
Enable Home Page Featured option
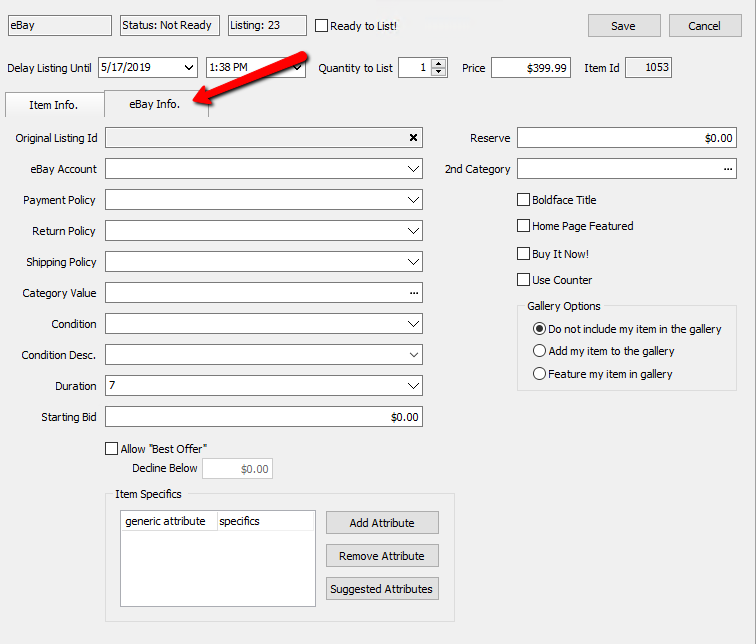pos(523,226)
